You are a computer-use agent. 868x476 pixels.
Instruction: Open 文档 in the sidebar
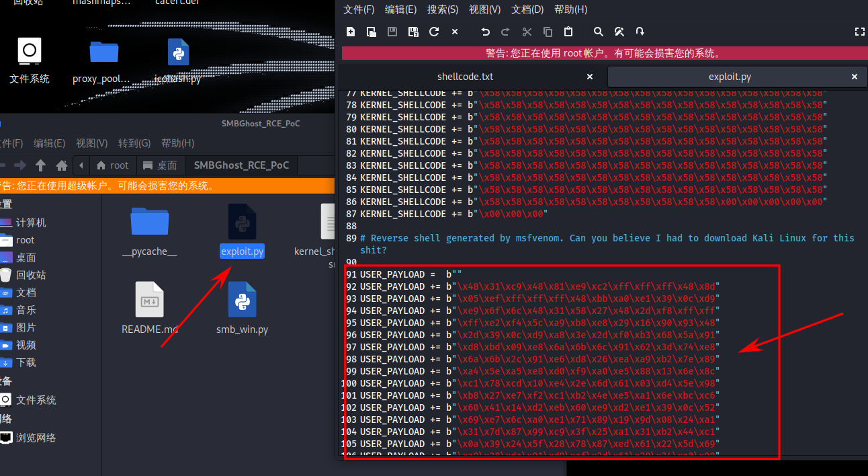[x=26, y=292]
